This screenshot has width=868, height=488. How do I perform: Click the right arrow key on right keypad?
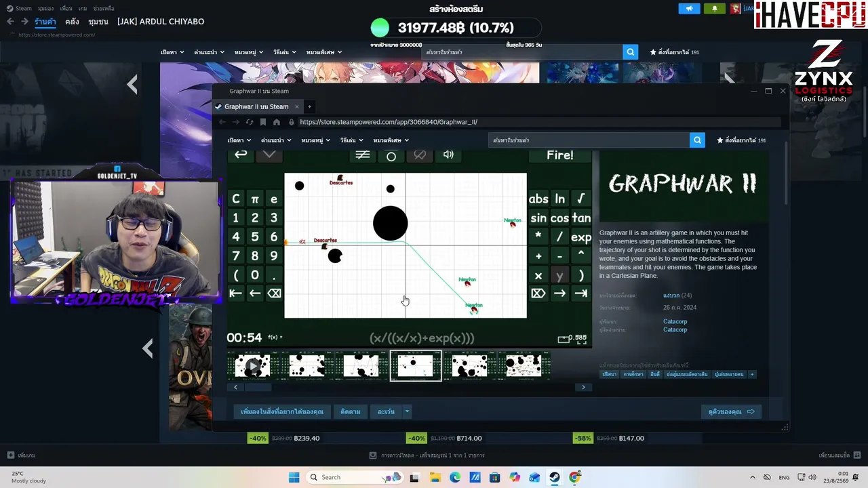tap(559, 293)
